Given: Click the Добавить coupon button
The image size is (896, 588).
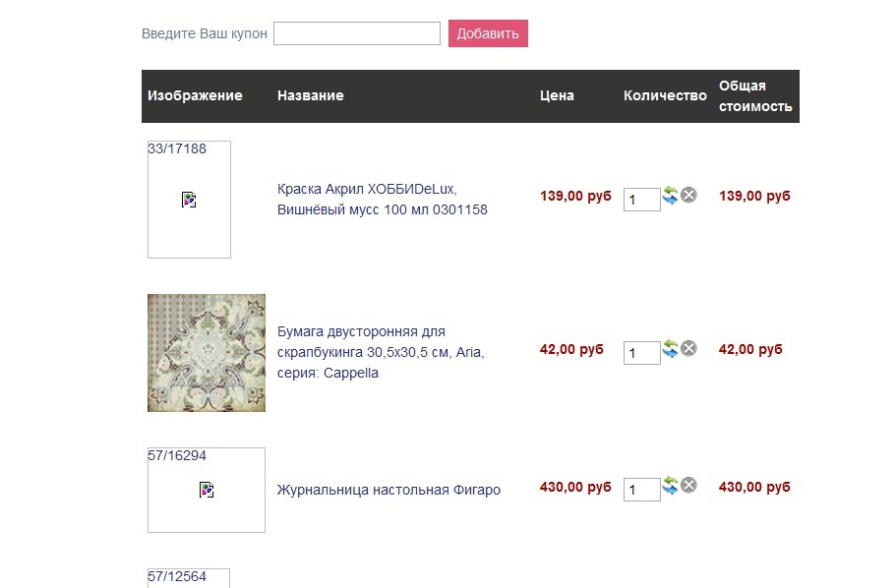Looking at the screenshot, I should coord(488,33).
